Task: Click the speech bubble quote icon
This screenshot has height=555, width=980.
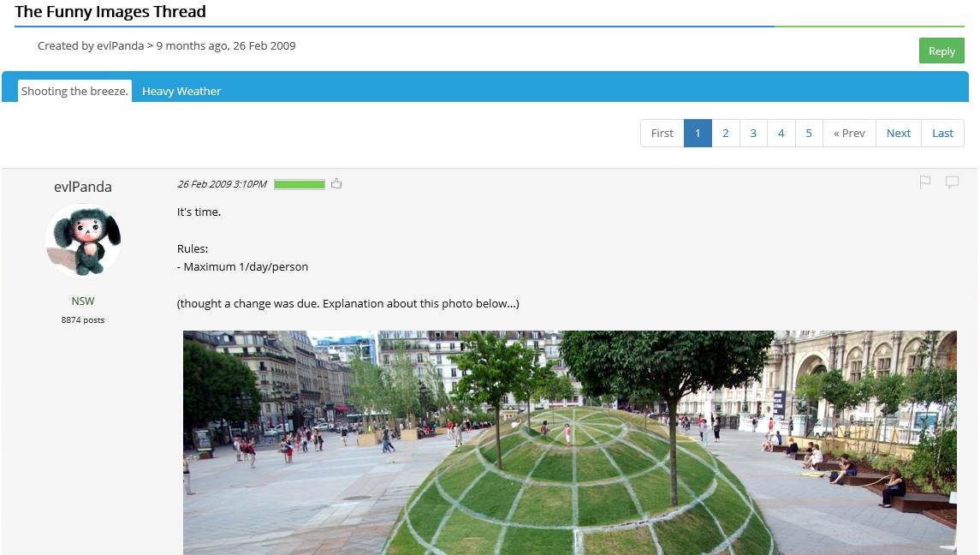Action: pos(952,182)
